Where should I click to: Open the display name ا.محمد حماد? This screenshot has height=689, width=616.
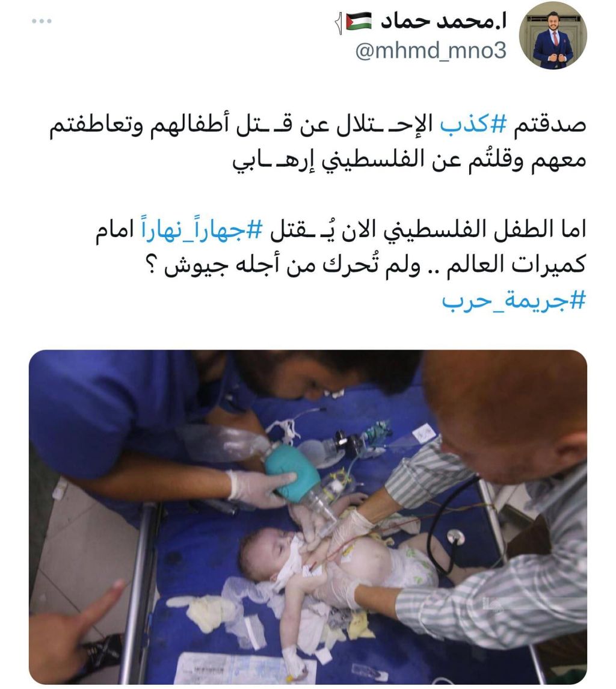[443, 20]
